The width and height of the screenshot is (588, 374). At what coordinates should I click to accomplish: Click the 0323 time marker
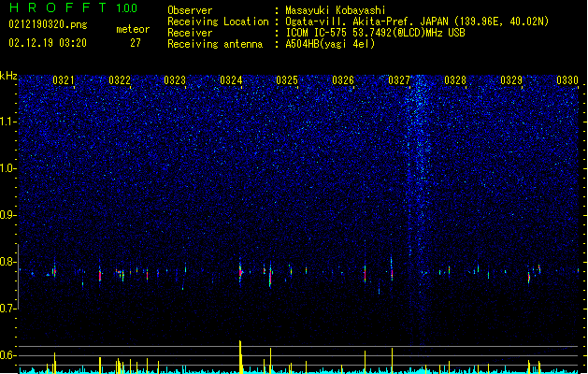tap(175, 80)
